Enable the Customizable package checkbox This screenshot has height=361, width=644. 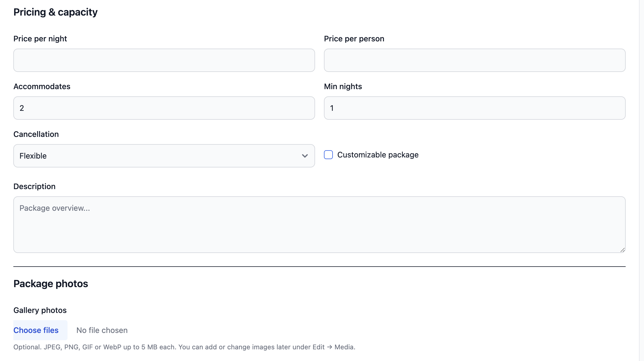point(328,155)
